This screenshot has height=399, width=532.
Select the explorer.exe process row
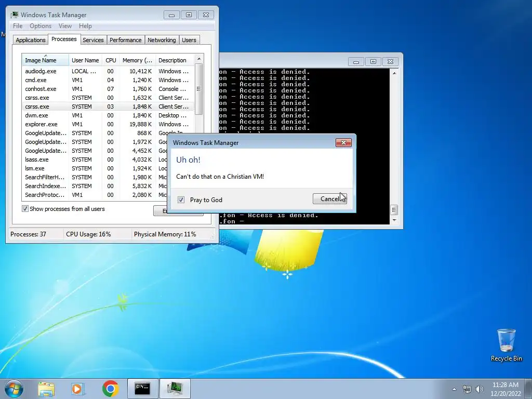tap(108, 124)
